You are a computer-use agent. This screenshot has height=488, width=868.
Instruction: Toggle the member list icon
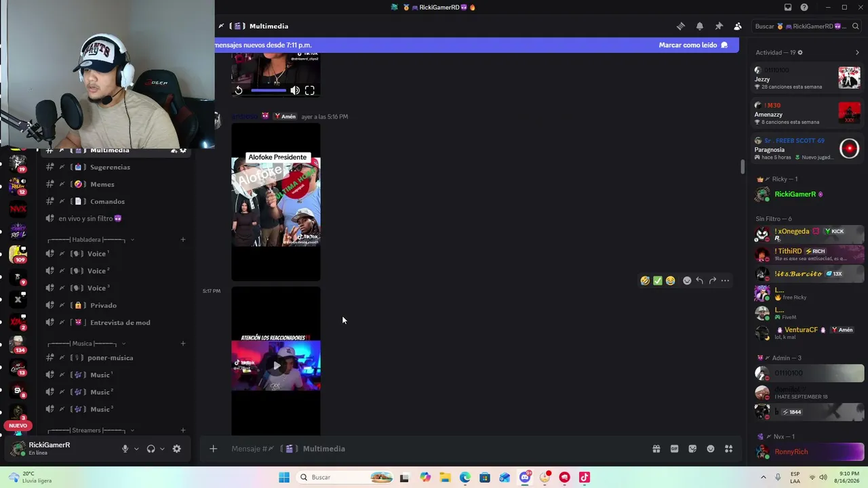(x=738, y=26)
